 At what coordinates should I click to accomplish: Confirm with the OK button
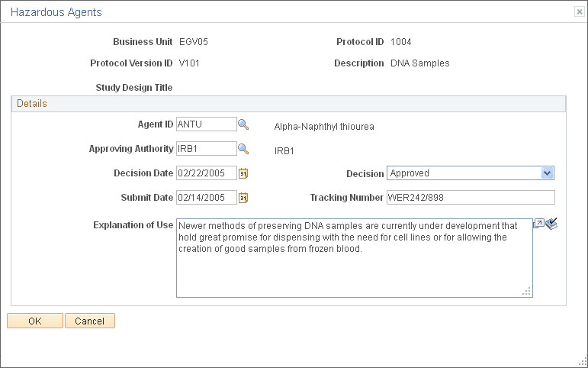coord(35,321)
